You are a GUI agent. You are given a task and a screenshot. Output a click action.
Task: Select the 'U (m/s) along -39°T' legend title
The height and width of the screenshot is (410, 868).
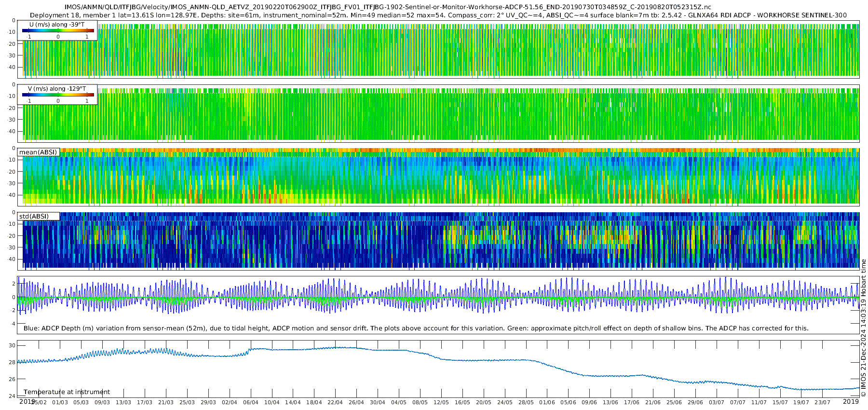[x=57, y=25]
